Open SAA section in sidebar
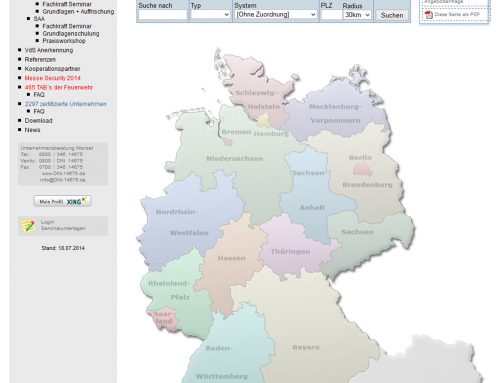This screenshot has width=500, height=383. 39,19
